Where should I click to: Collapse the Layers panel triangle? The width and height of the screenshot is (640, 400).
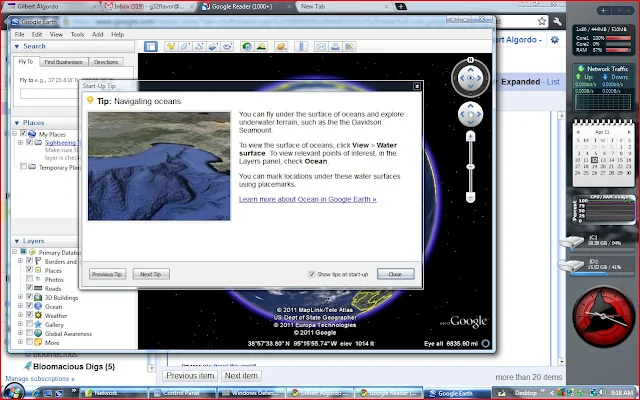(17, 241)
